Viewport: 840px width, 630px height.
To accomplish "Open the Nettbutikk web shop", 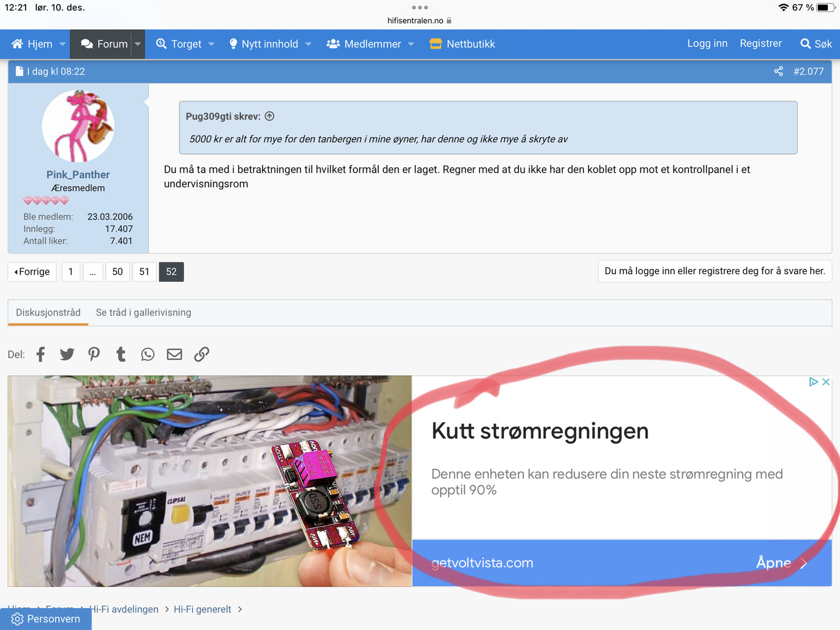I will 462,44.
